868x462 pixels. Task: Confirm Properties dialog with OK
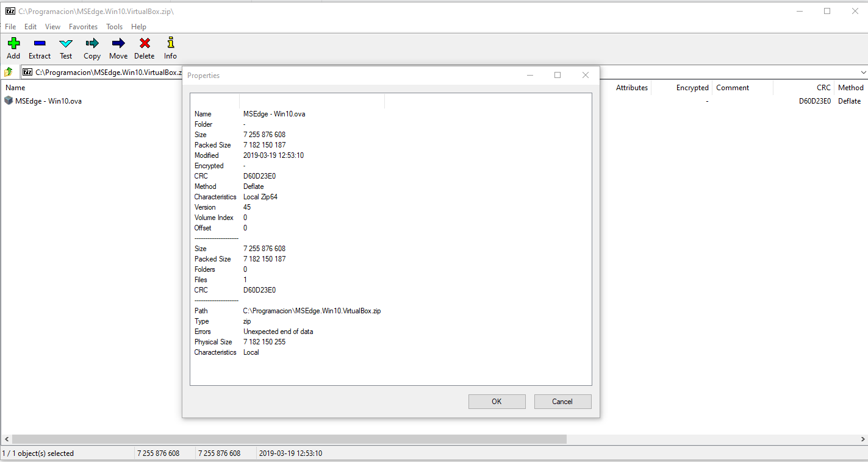[497, 402]
